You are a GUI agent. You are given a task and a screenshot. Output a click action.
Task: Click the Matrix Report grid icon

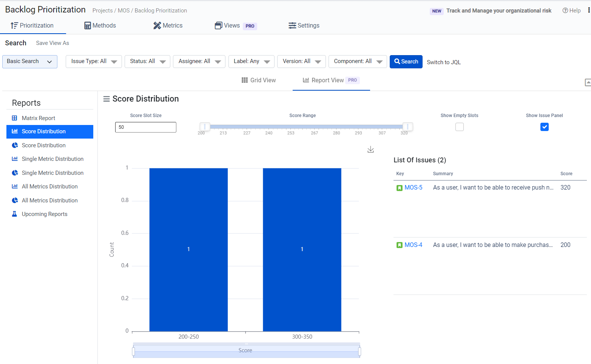pos(15,118)
